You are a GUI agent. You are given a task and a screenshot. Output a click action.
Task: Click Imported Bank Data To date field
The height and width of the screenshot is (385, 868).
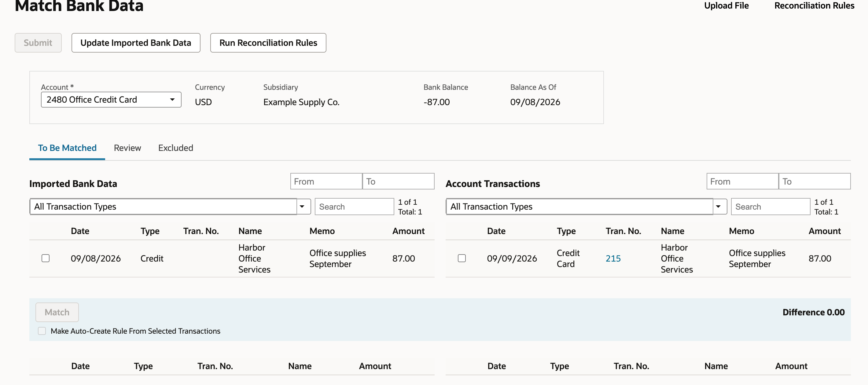pyautogui.click(x=398, y=181)
